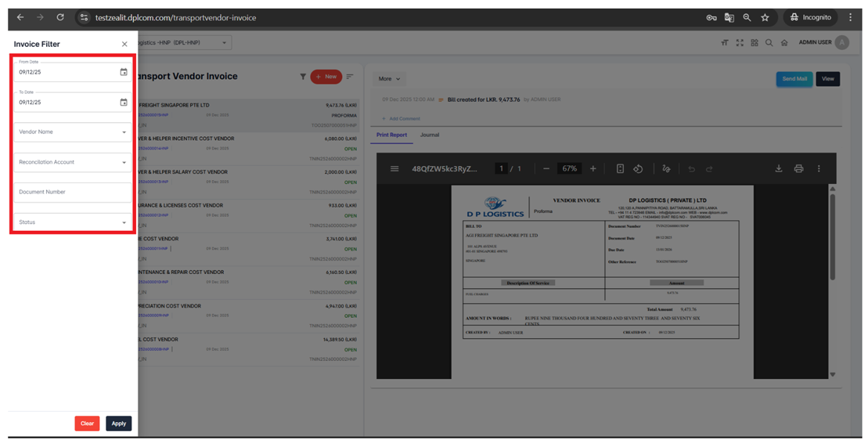Zoom in on the PDF document
This screenshot has height=440, width=868.
coord(593,169)
